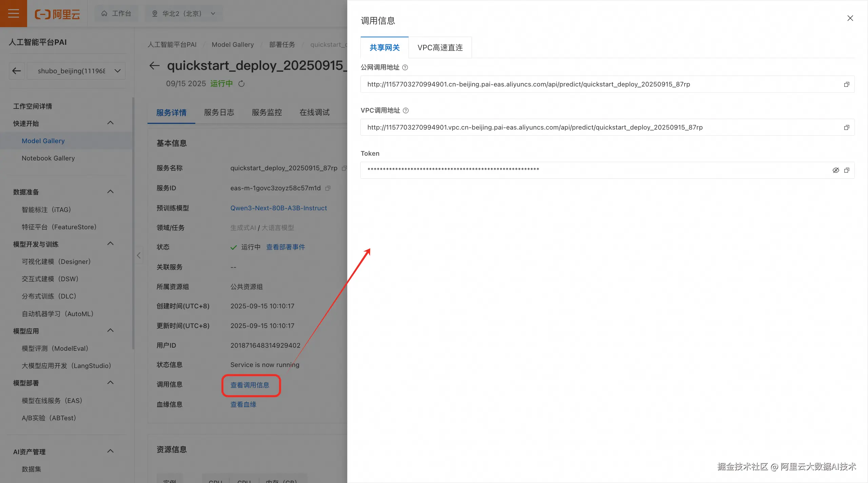
Task: Click the 公共资源组 resource group value
Action: (246, 287)
